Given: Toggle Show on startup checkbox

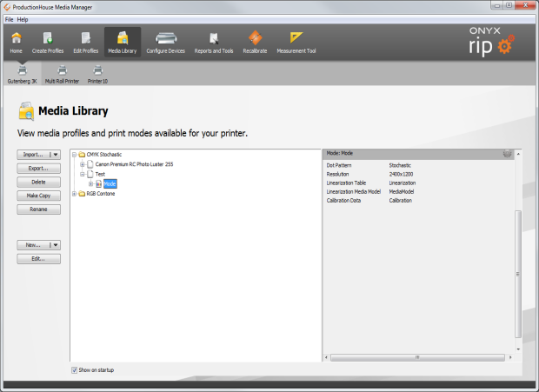Looking at the screenshot, I should coord(74,370).
